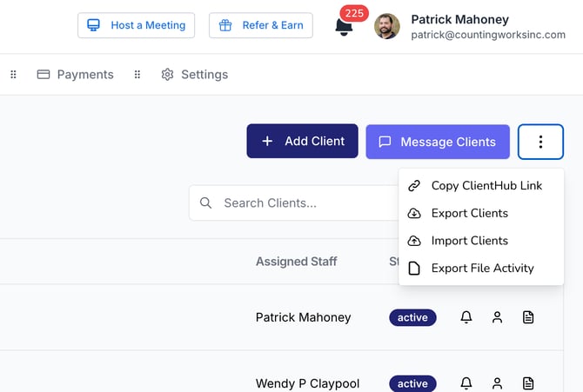This screenshot has height=392, width=583.
Task: Open the notifications bell with 225 badge
Action: (345, 26)
